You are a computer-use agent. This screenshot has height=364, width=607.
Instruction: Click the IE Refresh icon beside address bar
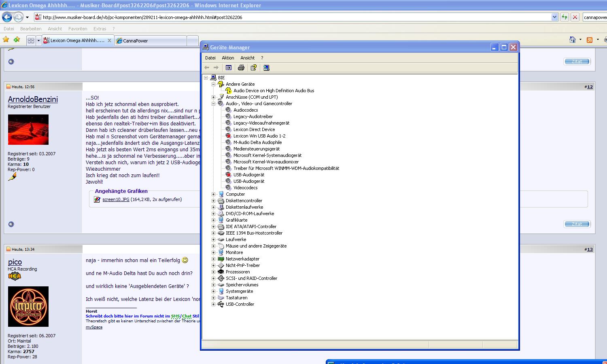click(564, 17)
